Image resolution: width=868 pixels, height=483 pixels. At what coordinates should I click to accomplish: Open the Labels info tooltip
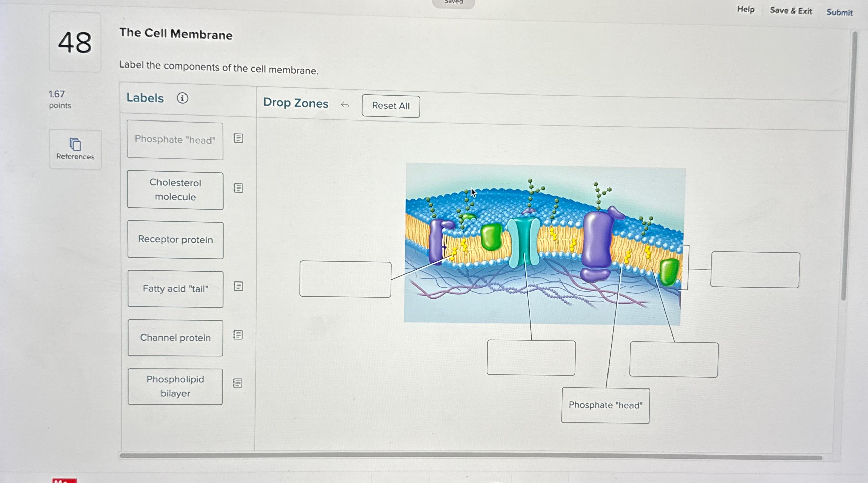[x=183, y=98]
